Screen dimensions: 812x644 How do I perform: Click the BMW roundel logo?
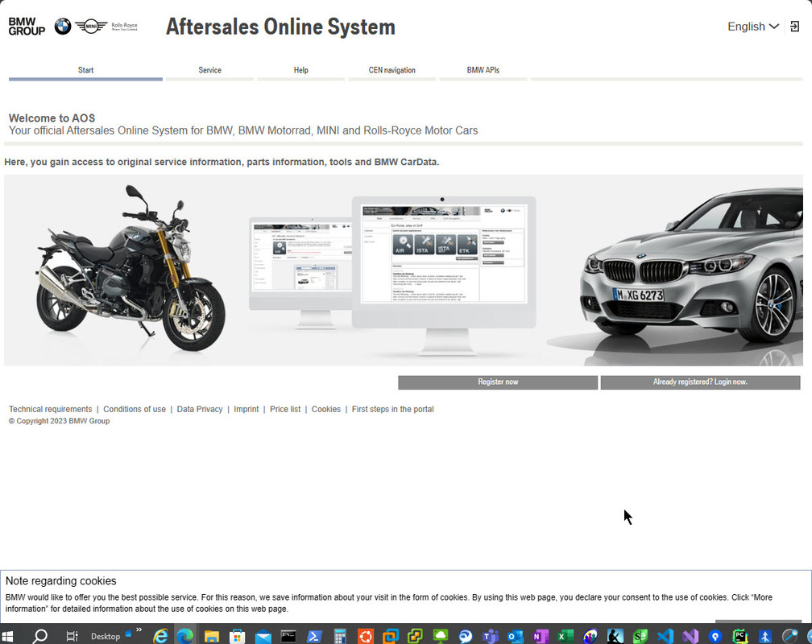coord(63,27)
